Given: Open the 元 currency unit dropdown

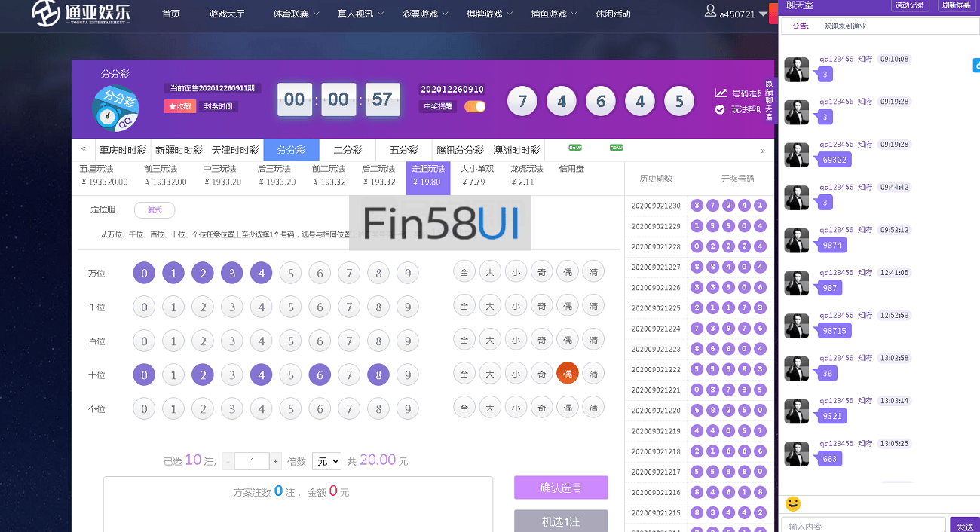Looking at the screenshot, I should point(326,461).
